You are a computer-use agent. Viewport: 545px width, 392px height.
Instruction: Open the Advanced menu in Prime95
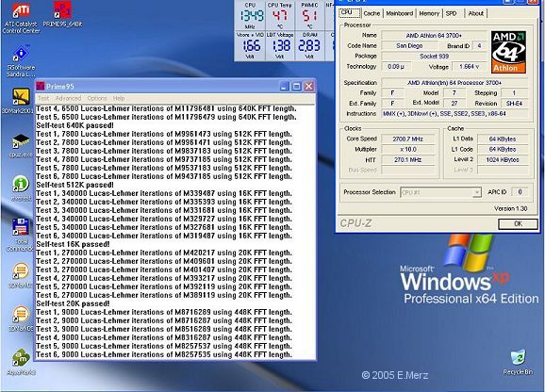68,98
